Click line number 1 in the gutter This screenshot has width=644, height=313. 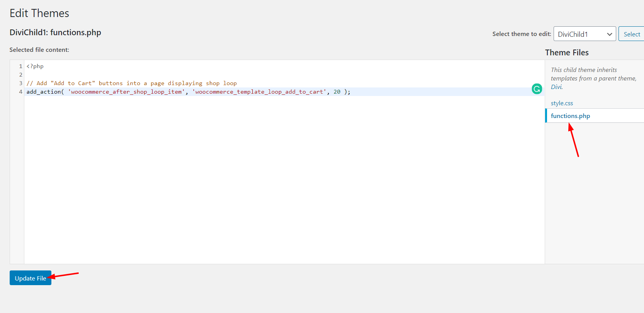point(21,66)
